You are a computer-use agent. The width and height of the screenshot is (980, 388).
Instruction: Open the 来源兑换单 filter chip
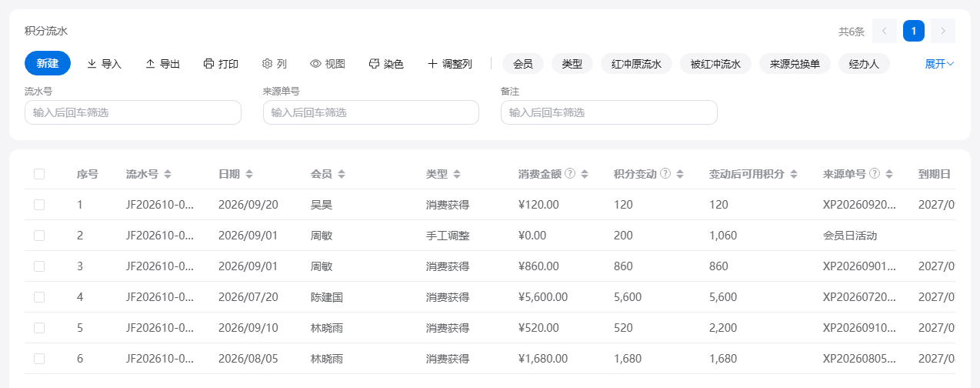pyautogui.click(x=795, y=64)
